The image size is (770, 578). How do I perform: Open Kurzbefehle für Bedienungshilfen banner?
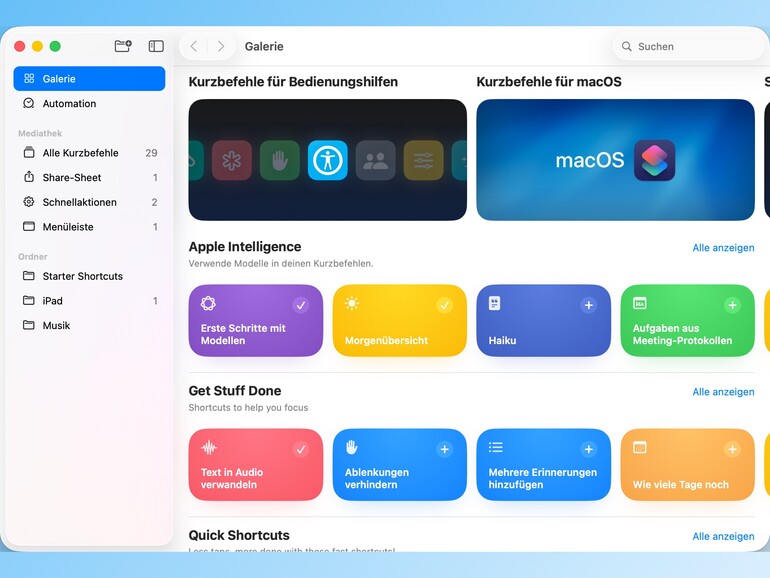pyautogui.click(x=328, y=160)
